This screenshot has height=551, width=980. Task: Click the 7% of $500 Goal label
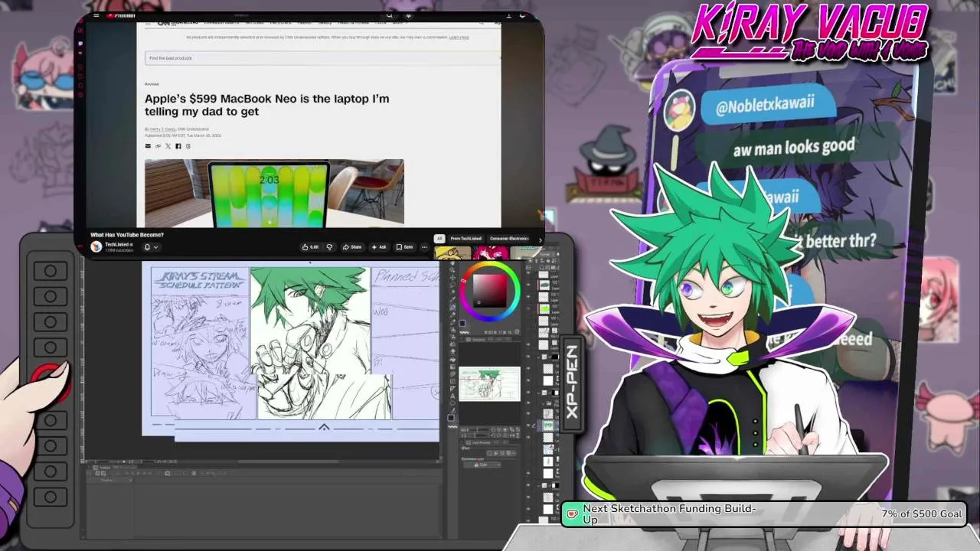(x=921, y=514)
